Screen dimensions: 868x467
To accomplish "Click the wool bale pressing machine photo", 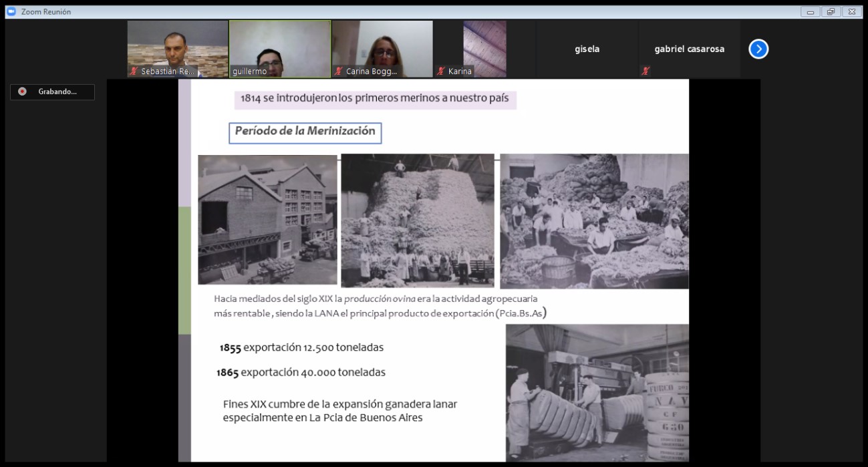I will click(597, 392).
